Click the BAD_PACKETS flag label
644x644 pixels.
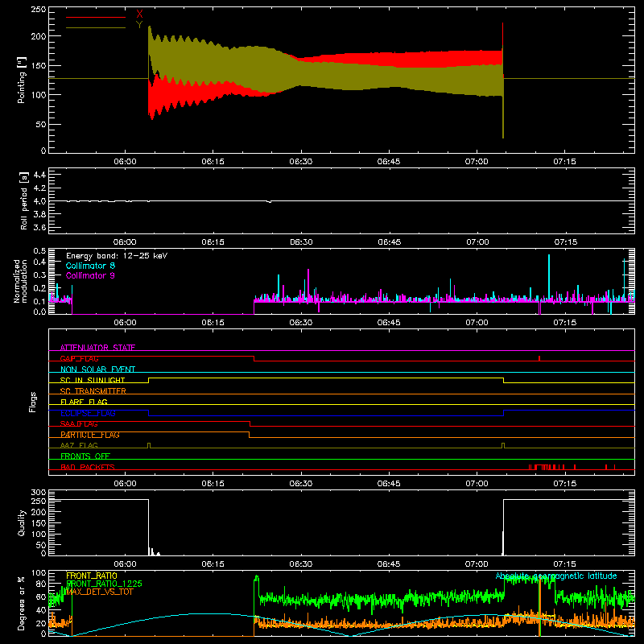coord(88,467)
